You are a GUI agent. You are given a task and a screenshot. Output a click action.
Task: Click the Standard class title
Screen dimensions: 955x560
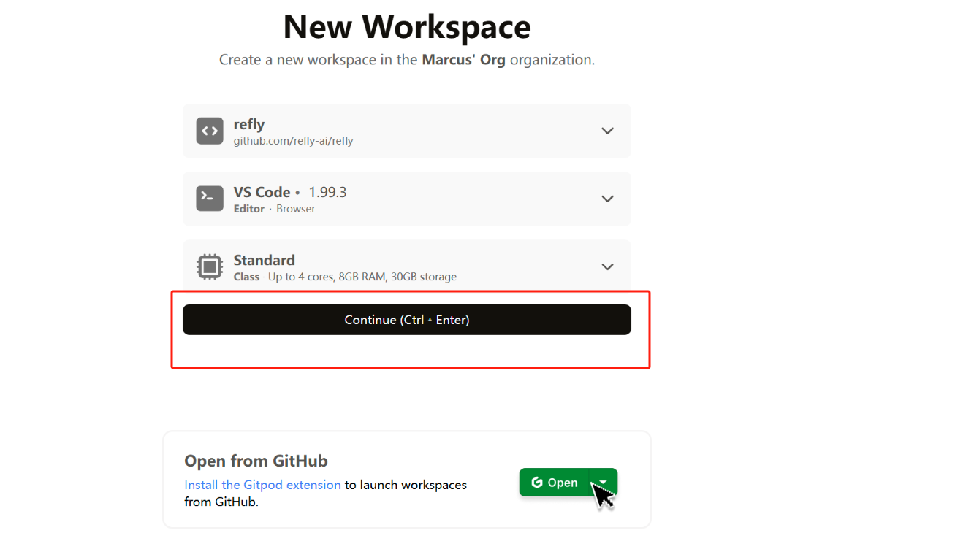[x=264, y=260]
